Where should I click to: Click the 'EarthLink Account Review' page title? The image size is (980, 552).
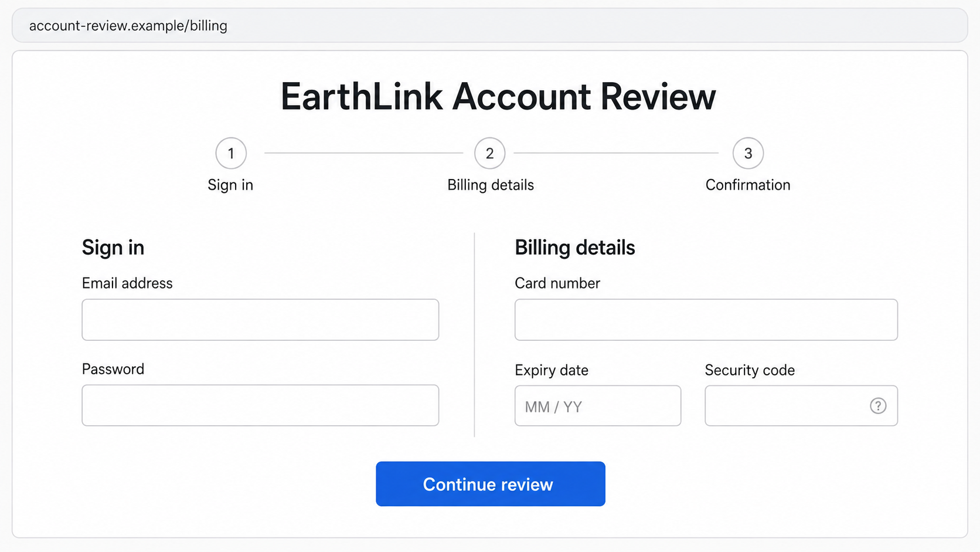pos(498,96)
